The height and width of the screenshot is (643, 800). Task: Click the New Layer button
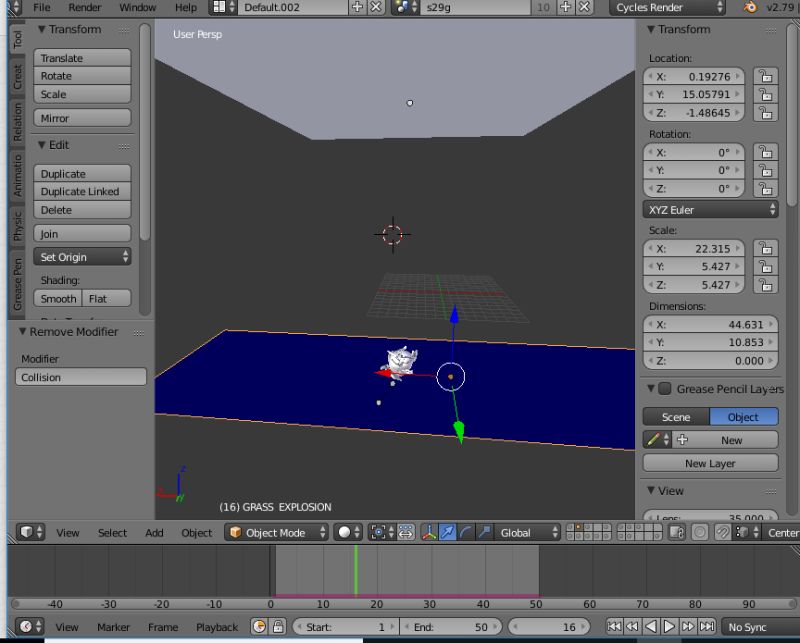pyautogui.click(x=710, y=462)
